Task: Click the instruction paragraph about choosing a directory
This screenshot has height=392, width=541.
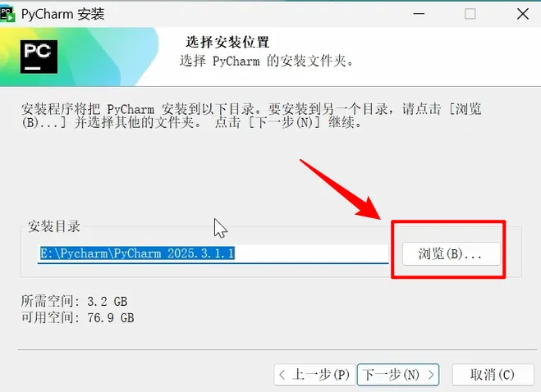Action: pyautogui.click(x=251, y=116)
